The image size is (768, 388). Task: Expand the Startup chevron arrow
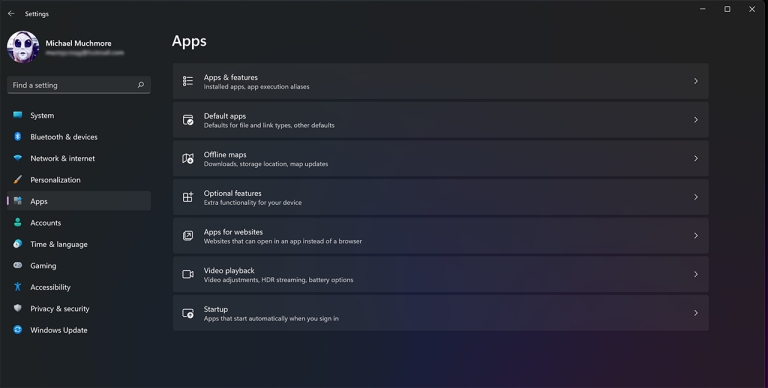pyautogui.click(x=696, y=313)
